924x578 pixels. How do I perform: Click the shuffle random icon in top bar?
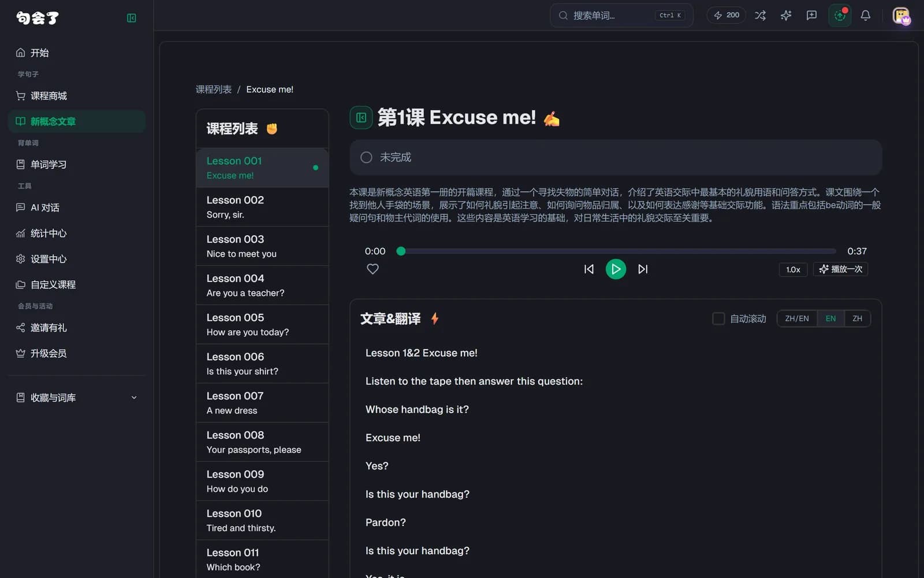pos(760,16)
